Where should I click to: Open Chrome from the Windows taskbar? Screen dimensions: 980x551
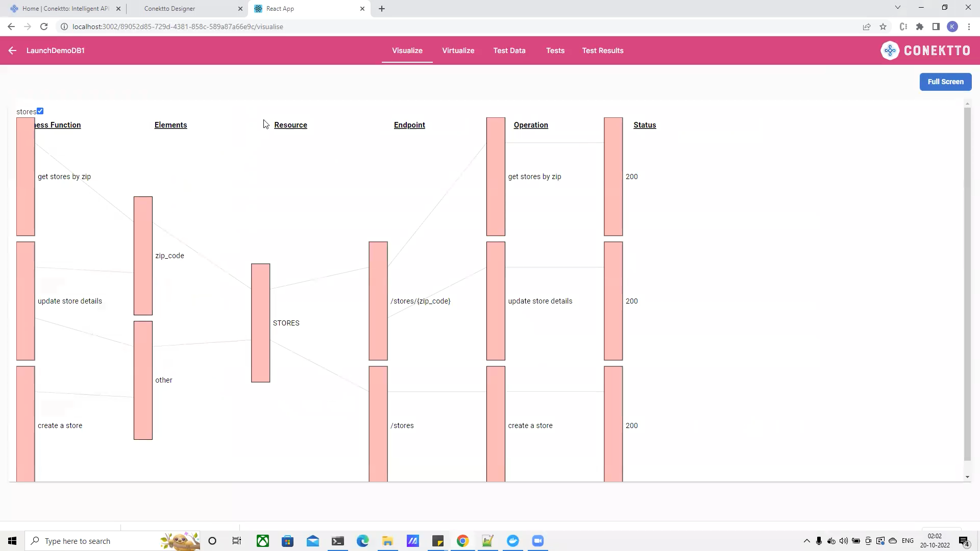coord(462,541)
